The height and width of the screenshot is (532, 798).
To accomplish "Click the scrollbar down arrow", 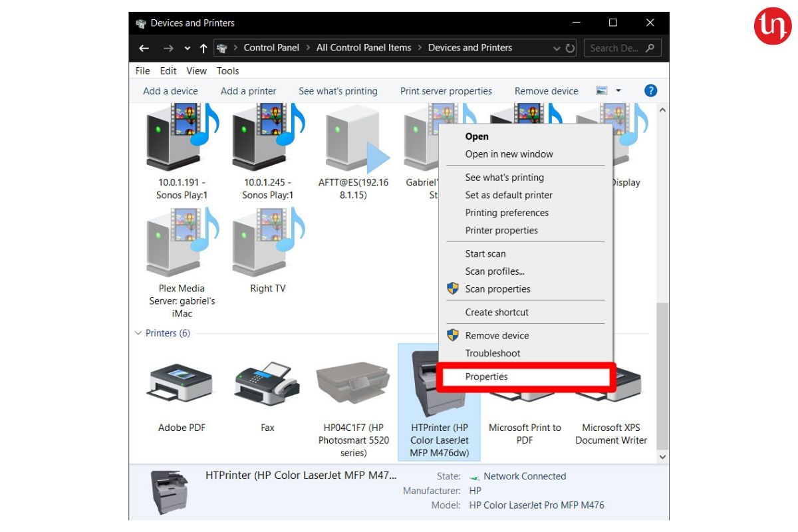I will click(x=662, y=457).
